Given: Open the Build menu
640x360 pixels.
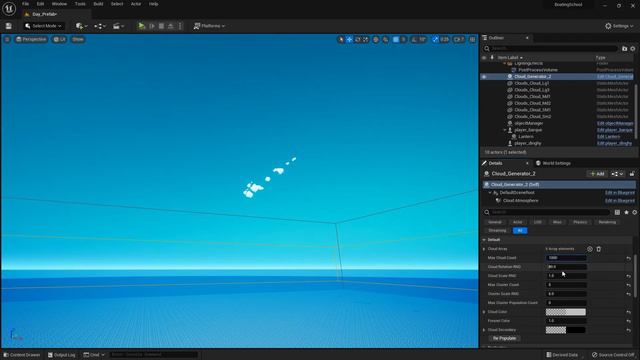Looking at the screenshot, I should 98,4.
